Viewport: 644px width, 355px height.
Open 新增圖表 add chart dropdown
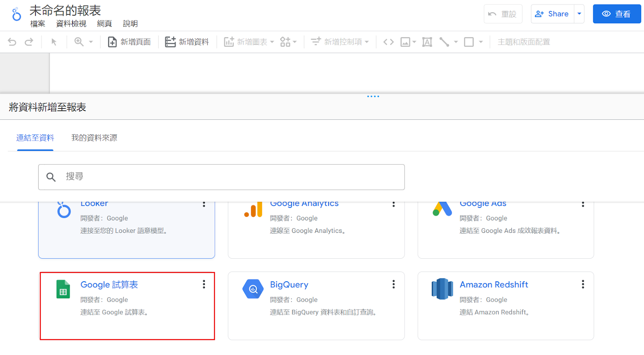coord(249,42)
